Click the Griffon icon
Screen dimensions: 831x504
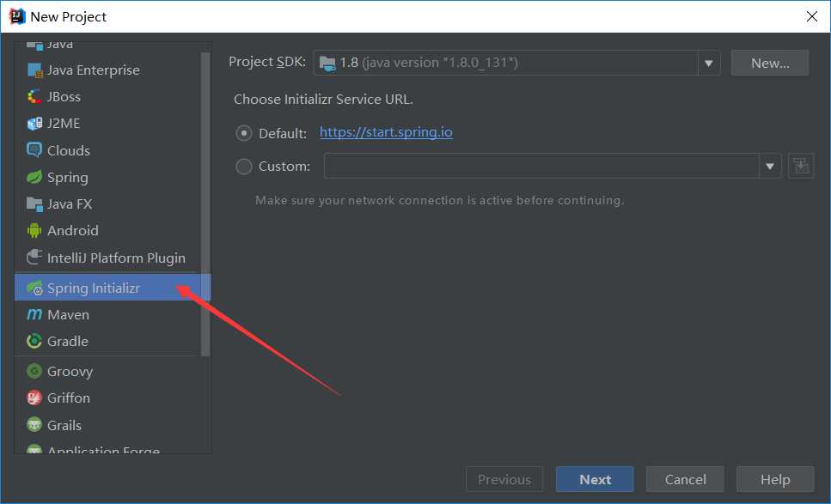click(x=34, y=398)
